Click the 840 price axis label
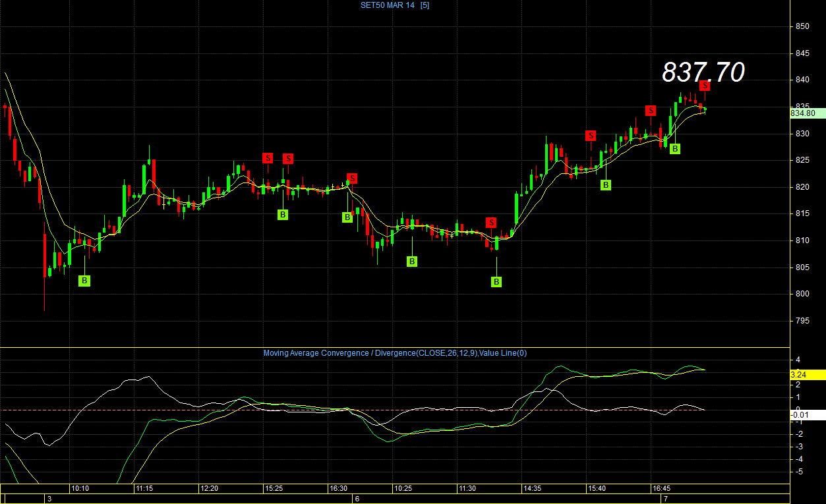The image size is (826, 504). click(802, 80)
